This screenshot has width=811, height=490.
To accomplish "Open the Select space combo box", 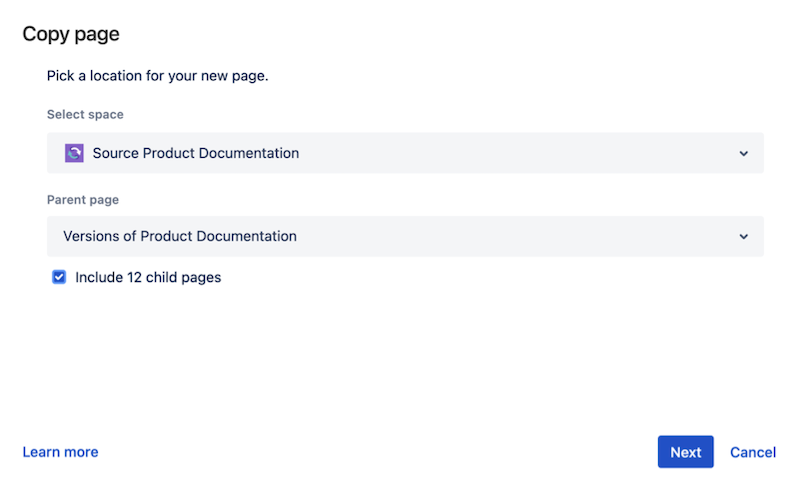I will pos(405,153).
